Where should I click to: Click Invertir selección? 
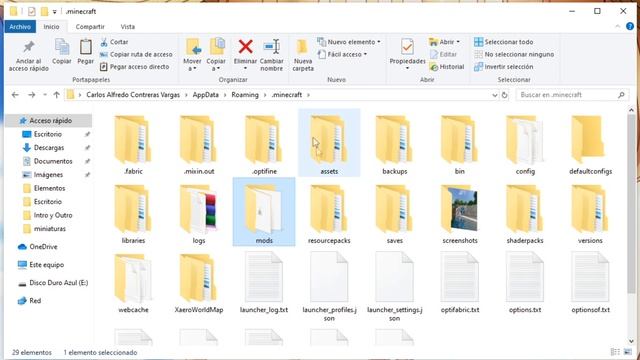point(503,67)
